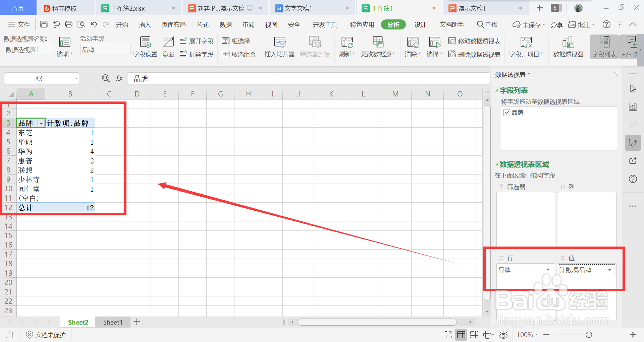The height and width of the screenshot is (342, 644).
Task: Switch to the 设计 ribbon tab
Action: coord(420,24)
